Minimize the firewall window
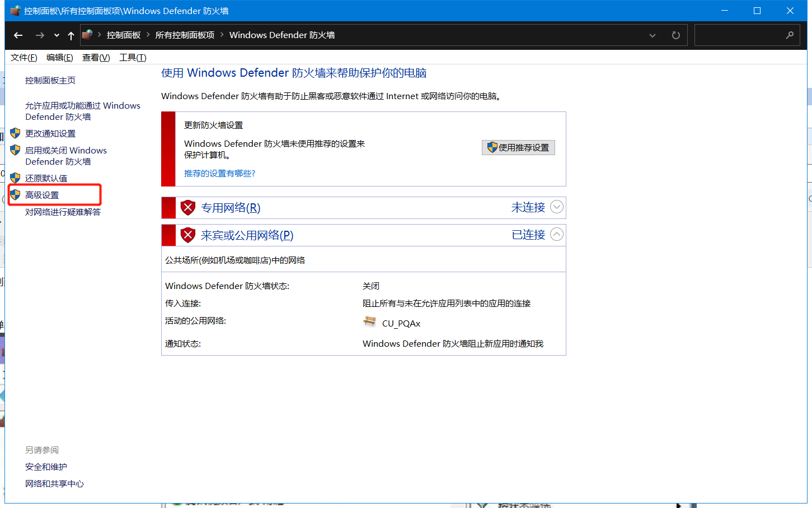This screenshot has width=812, height=508. [725, 11]
